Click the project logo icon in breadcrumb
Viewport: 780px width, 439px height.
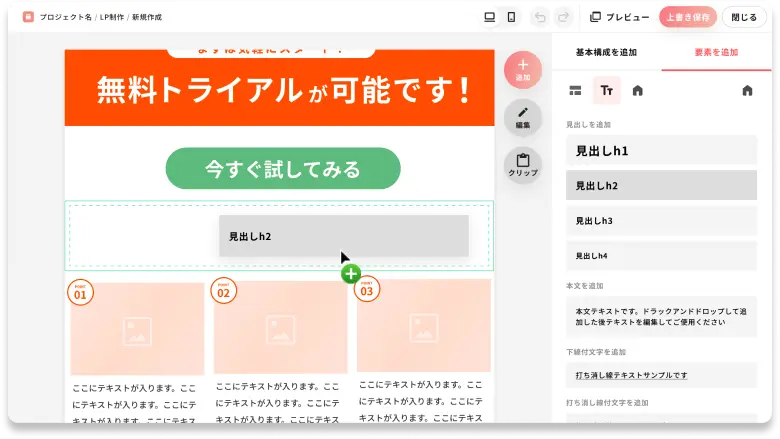(28, 17)
